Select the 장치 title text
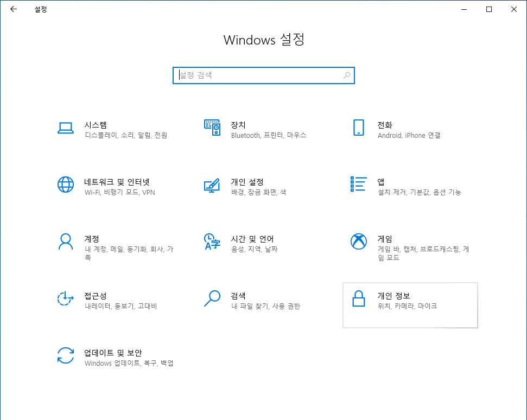The height and width of the screenshot is (420, 527). coord(238,125)
